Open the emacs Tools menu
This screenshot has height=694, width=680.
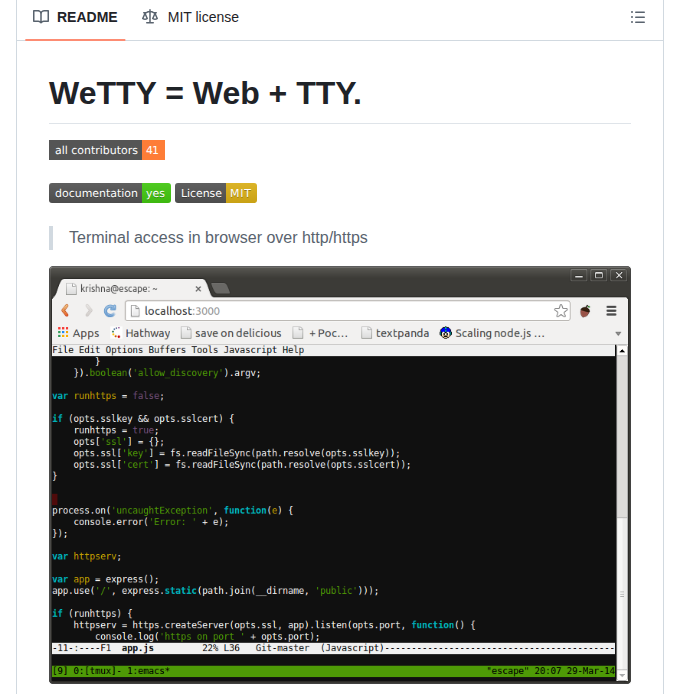point(205,350)
